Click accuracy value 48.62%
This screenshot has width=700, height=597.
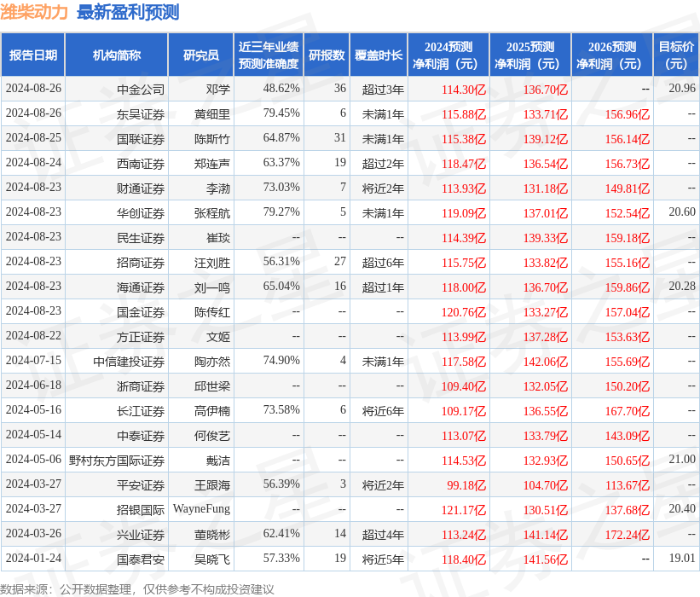point(281,88)
